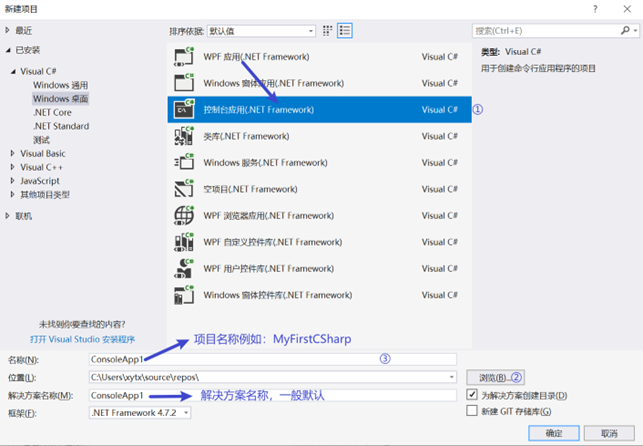The height and width of the screenshot is (446, 643).
Task: Select Windows 服务(.NET Framework) template
Action: tap(319, 162)
